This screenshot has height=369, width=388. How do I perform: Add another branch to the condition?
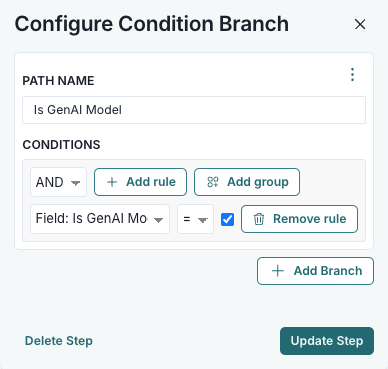click(x=315, y=271)
